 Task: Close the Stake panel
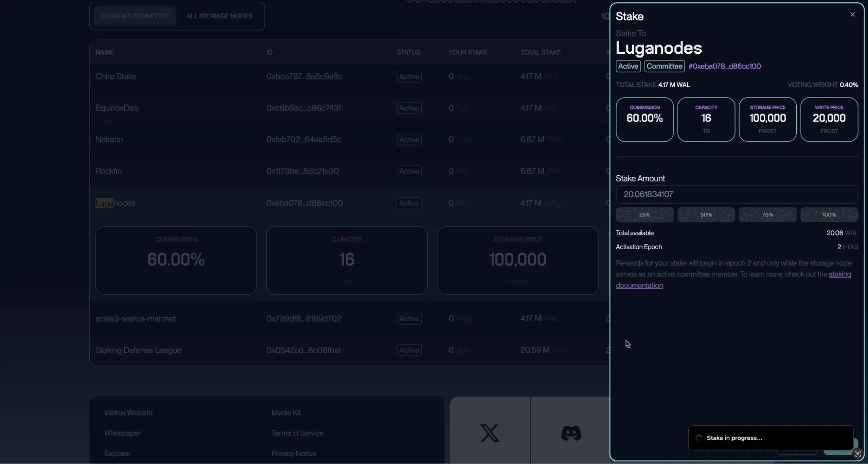pos(852,15)
